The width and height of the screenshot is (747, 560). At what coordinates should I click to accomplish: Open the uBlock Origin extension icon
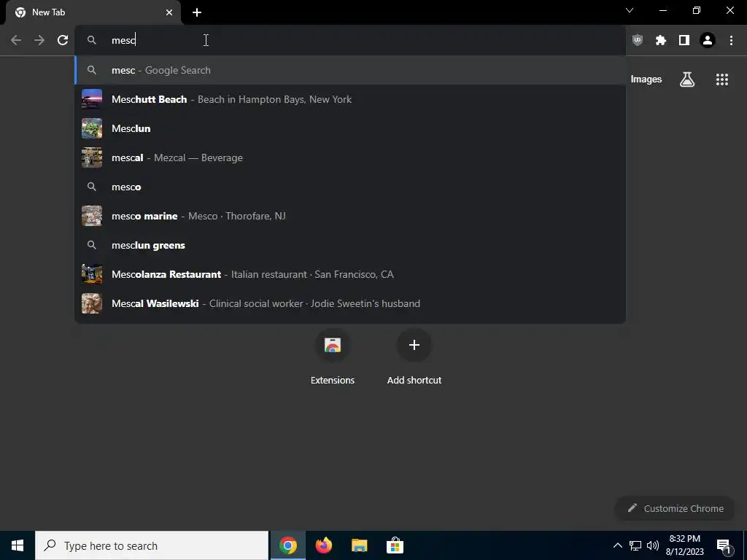tap(638, 40)
